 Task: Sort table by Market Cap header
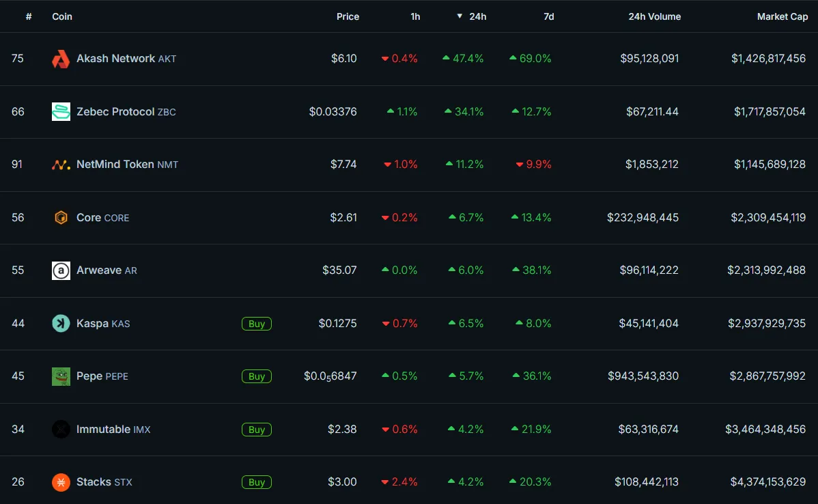pyautogui.click(x=782, y=16)
